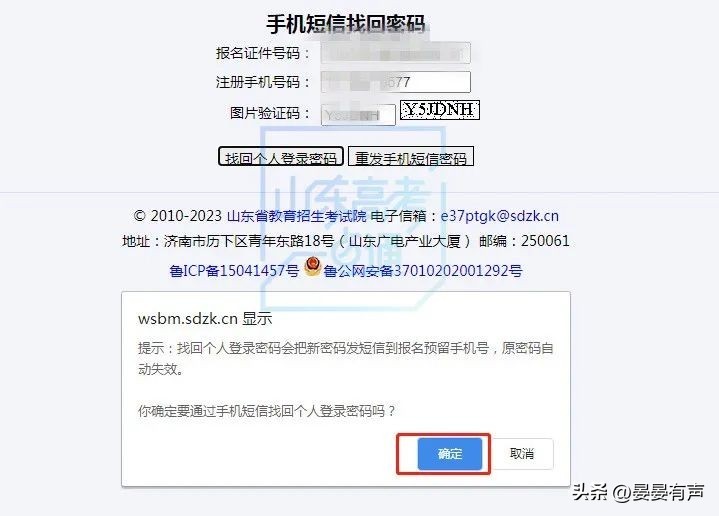Focus the 图片验证码 input field
The width and height of the screenshot is (719, 516).
point(358,114)
